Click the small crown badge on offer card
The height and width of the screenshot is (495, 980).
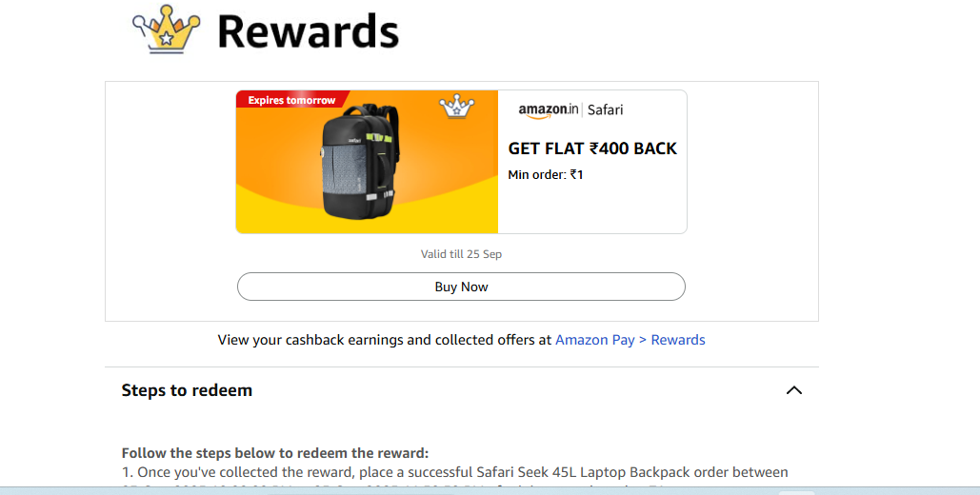(x=456, y=107)
